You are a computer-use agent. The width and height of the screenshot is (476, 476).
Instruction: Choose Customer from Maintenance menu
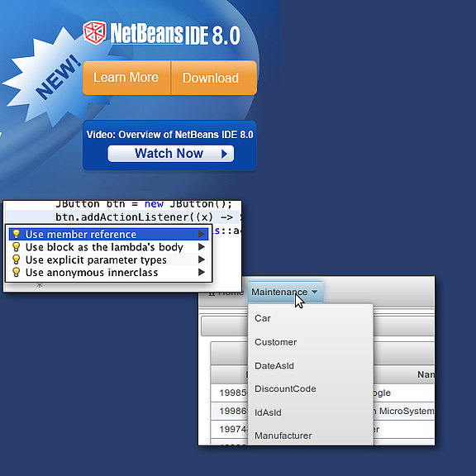(276, 342)
